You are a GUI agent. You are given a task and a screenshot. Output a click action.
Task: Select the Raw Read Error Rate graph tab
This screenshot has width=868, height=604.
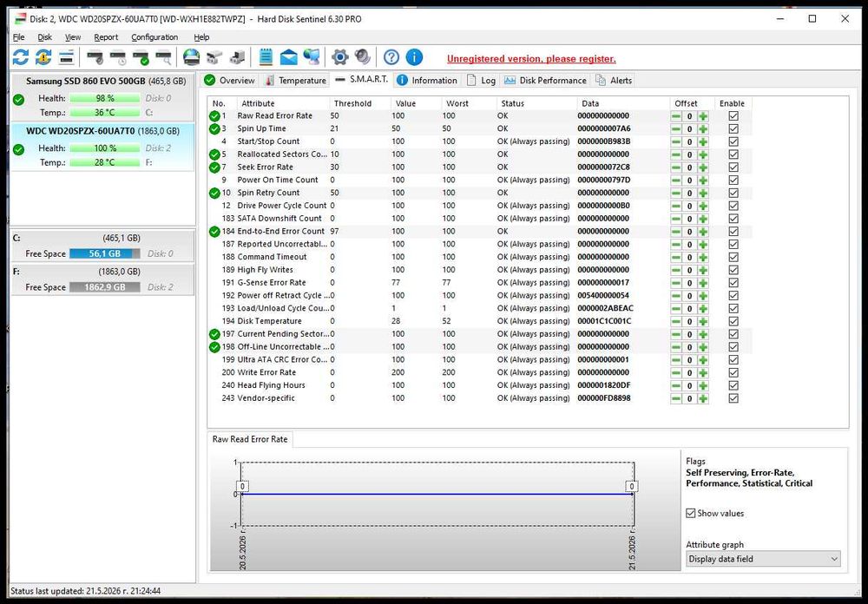pyautogui.click(x=250, y=439)
